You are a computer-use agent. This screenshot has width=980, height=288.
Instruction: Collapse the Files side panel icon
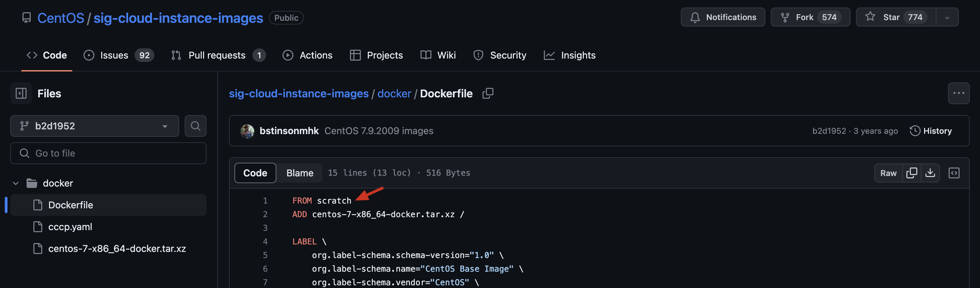[x=21, y=93]
